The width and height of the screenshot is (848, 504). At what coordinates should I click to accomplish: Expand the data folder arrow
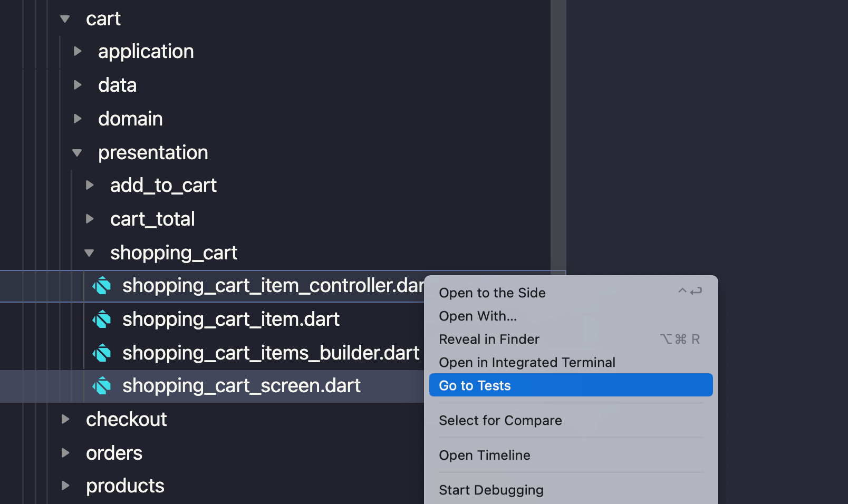[78, 85]
